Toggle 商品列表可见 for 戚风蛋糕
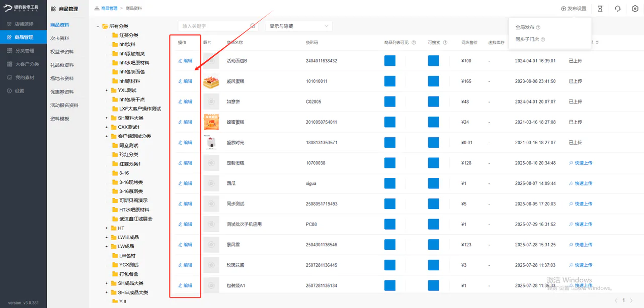This screenshot has width=644, height=308. pyautogui.click(x=390, y=81)
